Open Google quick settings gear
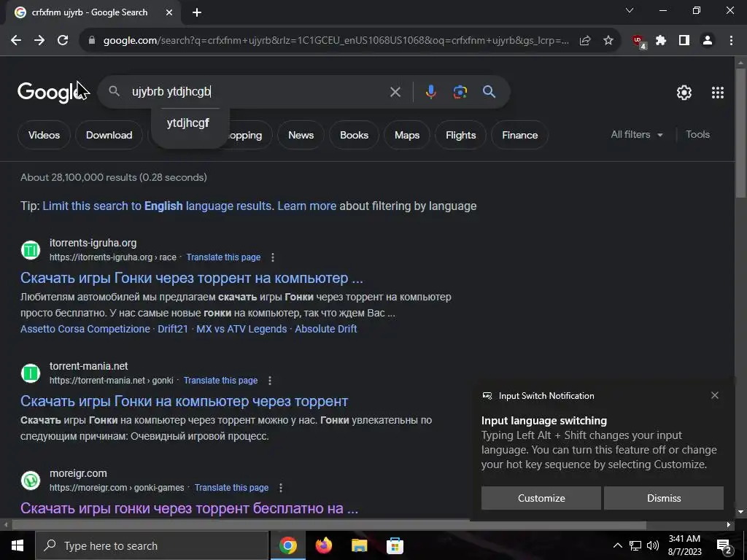 pyautogui.click(x=684, y=93)
